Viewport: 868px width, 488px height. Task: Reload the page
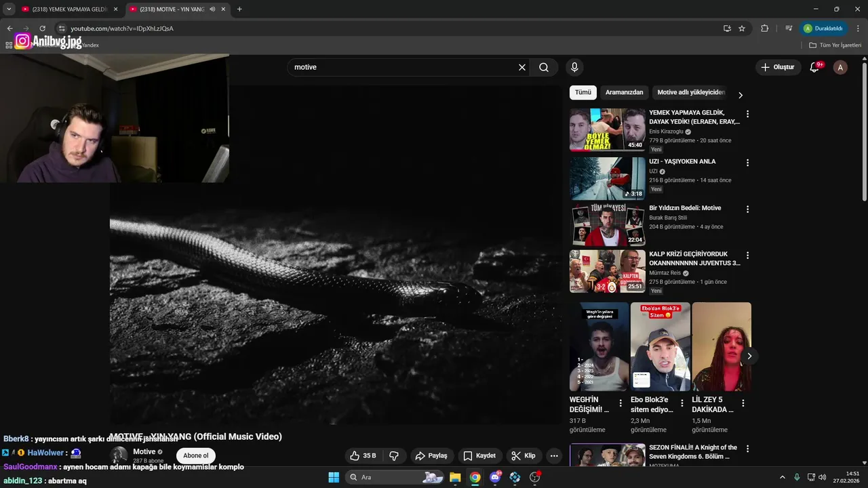click(x=42, y=28)
